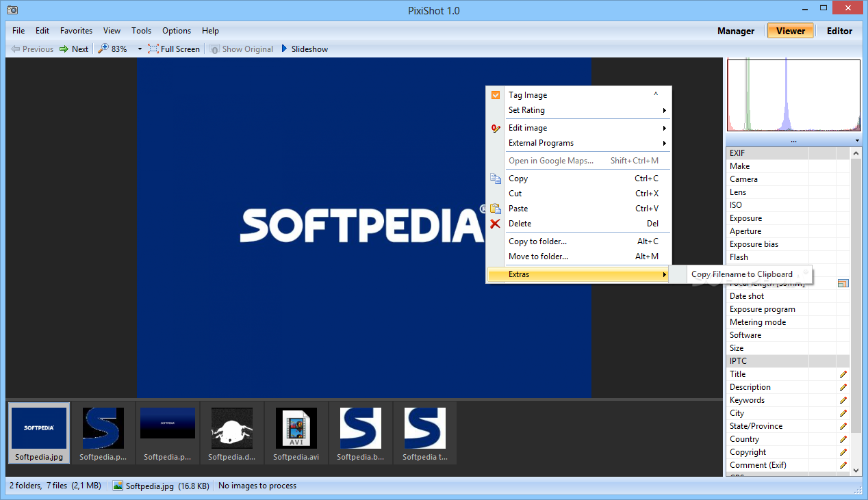Open the Tools menu
Screen dimensions: 868x500
coord(141,31)
